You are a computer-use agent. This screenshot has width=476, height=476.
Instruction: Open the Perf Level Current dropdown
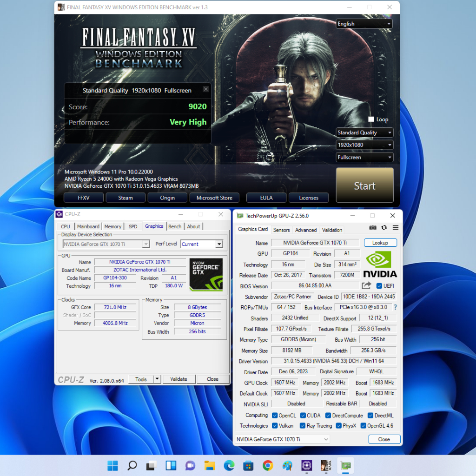[x=202, y=244]
